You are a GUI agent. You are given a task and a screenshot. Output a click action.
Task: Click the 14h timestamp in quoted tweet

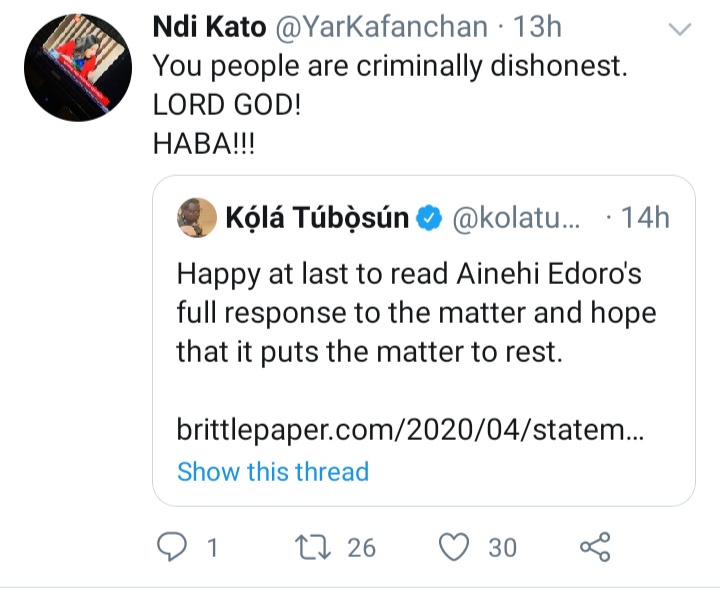[645, 218]
